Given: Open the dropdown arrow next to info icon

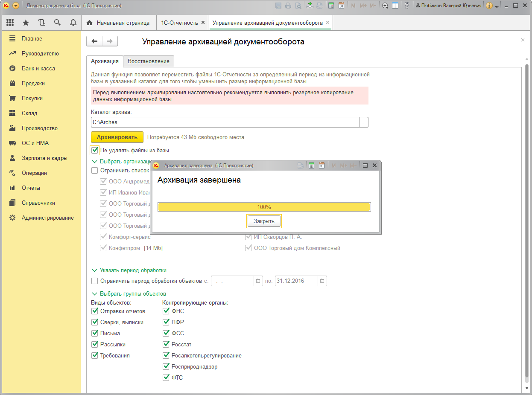Looking at the screenshot, I should click(497, 6).
